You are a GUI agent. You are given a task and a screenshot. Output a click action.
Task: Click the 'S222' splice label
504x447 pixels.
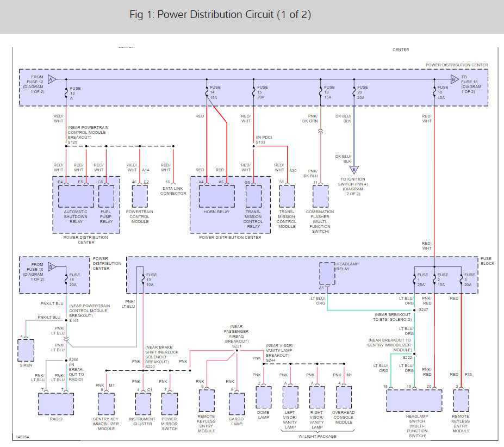(407, 358)
